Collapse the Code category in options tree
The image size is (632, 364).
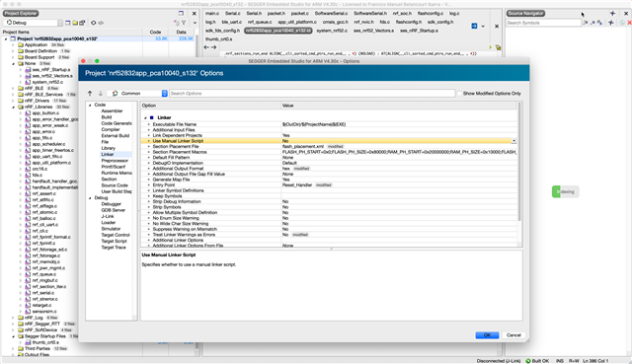pyautogui.click(x=90, y=105)
